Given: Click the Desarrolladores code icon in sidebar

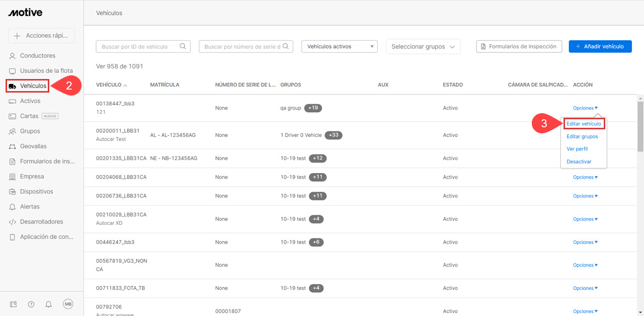Looking at the screenshot, I should 13,222.
